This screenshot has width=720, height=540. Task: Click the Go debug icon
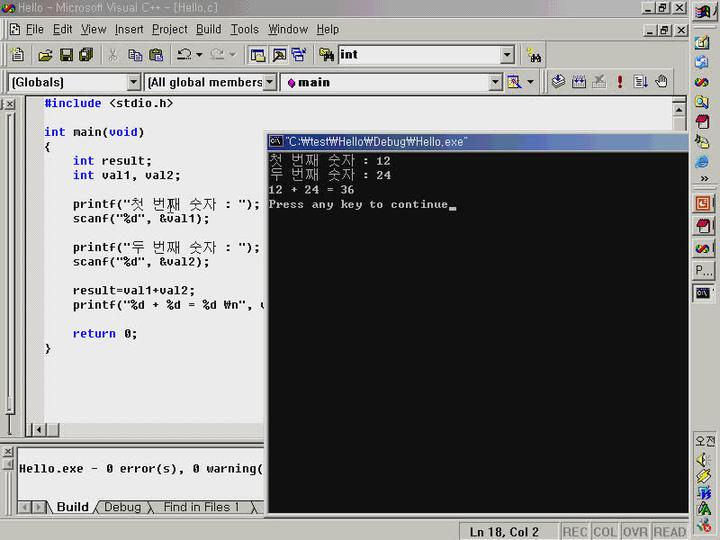[x=640, y=82]
